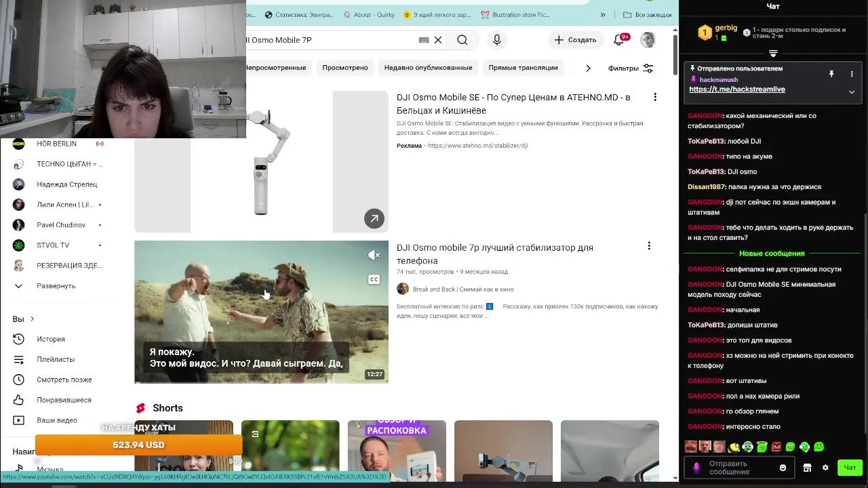Screen dimensions: 868x488
Task: Open Ваши видео in the sidebar
Action: tap(57, 420)
